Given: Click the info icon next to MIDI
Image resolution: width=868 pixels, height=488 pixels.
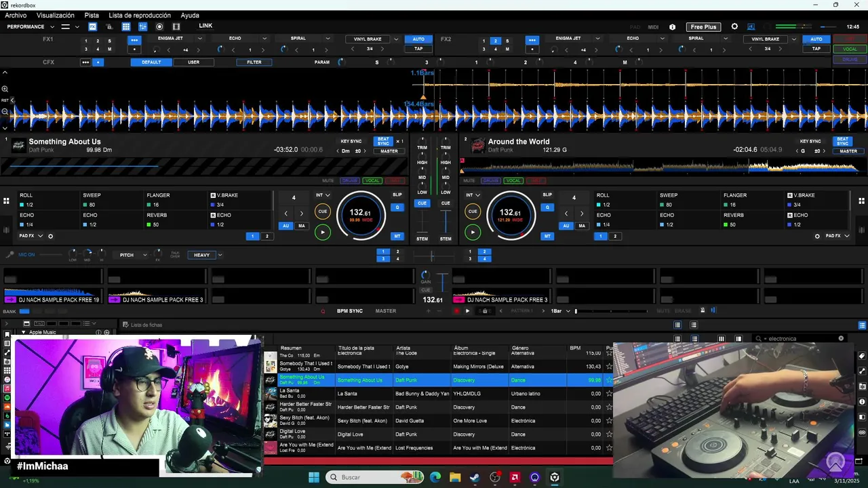Looking at the screenshot, I should coord(672,27).
